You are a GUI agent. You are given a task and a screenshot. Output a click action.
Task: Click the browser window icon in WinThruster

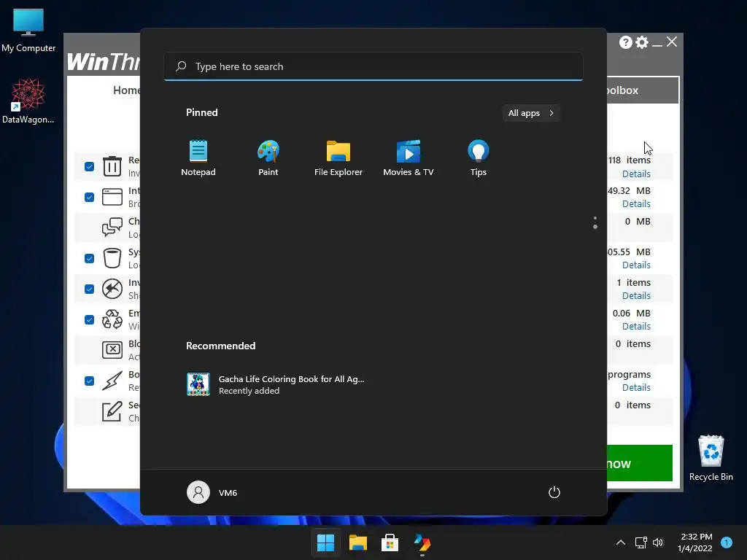[112, 197]
